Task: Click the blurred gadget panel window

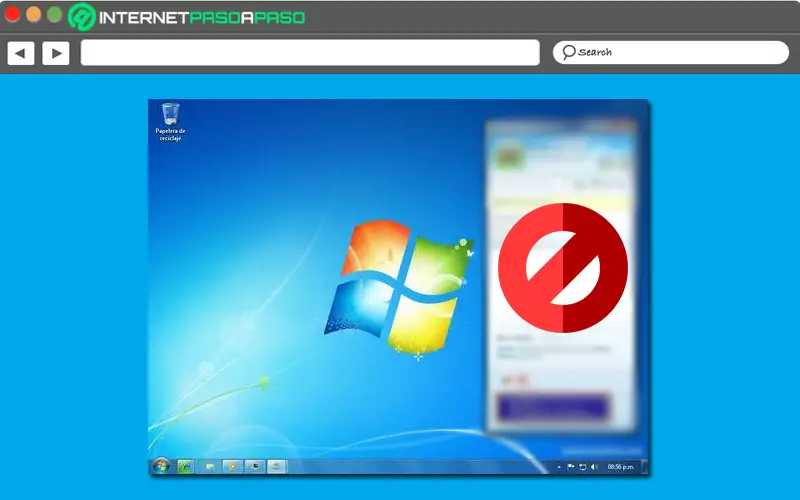Action: click(x=561, y=276)
